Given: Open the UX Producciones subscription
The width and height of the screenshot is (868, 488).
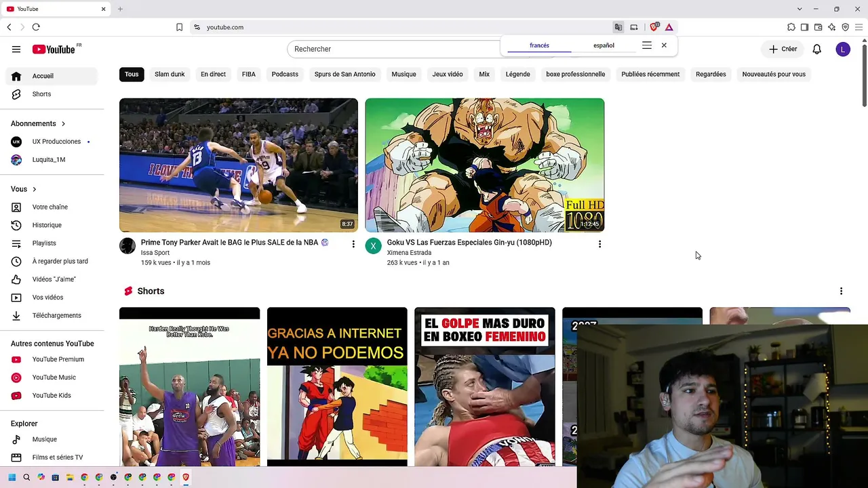Looking at the screenshot, I should point(55,142).
